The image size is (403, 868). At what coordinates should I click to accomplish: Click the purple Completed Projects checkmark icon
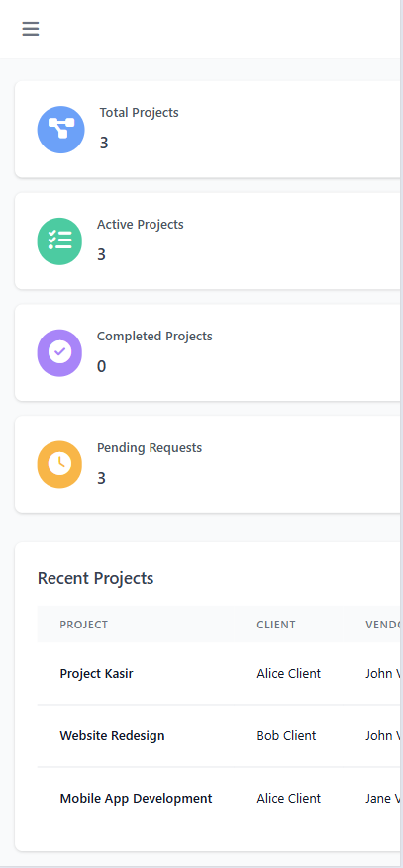coord(59,353)
